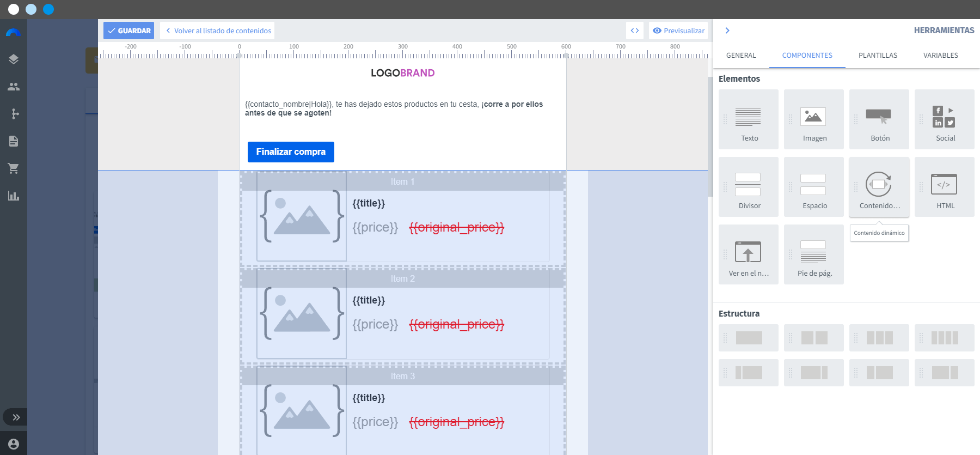Screen dimensions: 980x455
Task: Click the {{original_price}} text in Item 2
Action: (457, 324)
